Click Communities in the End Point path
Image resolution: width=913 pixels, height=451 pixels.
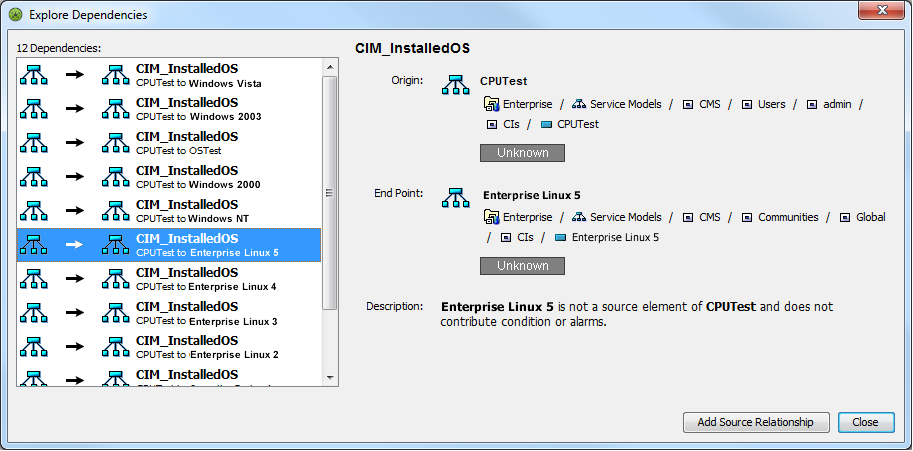coord(788,217)
